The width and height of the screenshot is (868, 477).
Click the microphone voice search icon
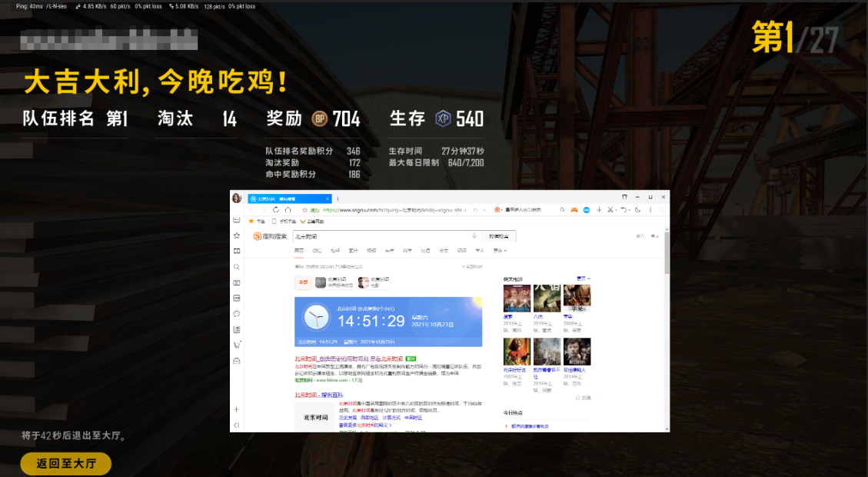tap(474, 236)
